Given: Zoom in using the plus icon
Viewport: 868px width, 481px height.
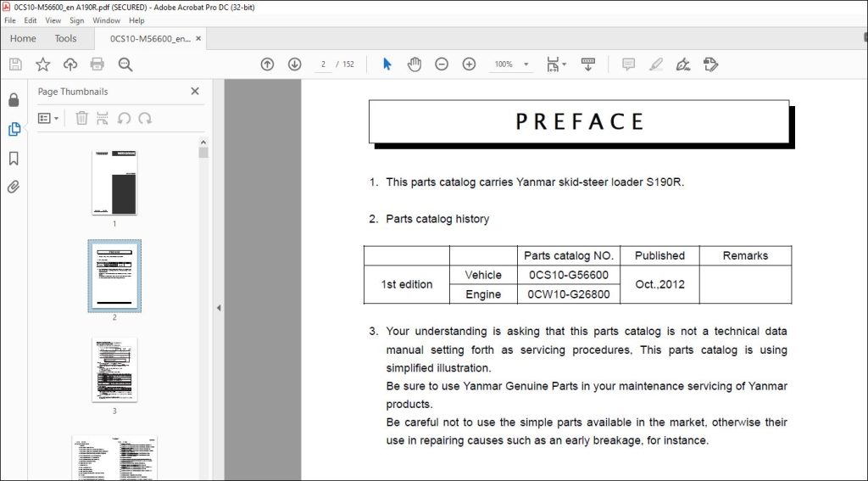Looking at the screenshot, I should (x=469, y=64).
